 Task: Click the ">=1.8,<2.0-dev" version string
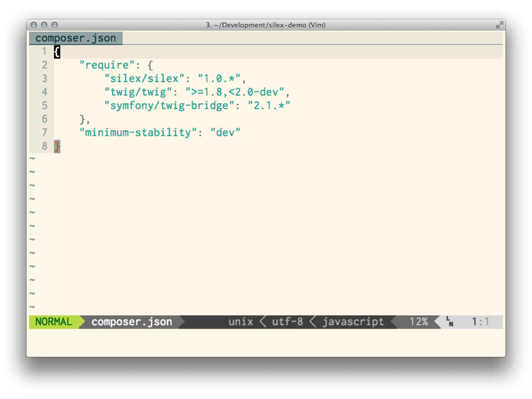pyautogui.click(x=235, y=92)
